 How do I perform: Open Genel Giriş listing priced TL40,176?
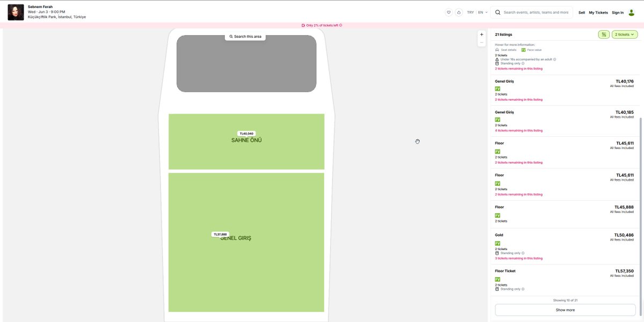(564, 90)
